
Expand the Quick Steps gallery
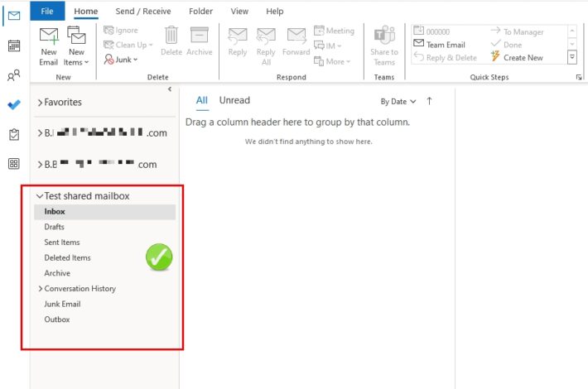click(x=572, y=57)
